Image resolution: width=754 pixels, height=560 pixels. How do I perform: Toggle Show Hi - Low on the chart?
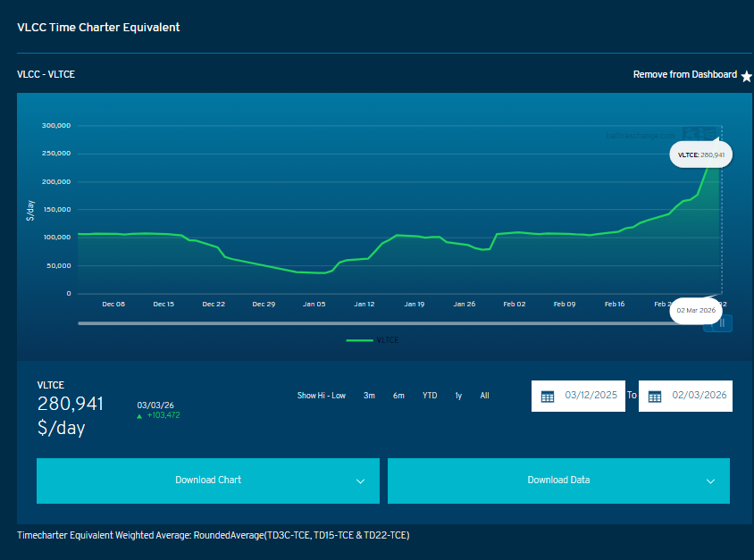click(x=321, y=396)
